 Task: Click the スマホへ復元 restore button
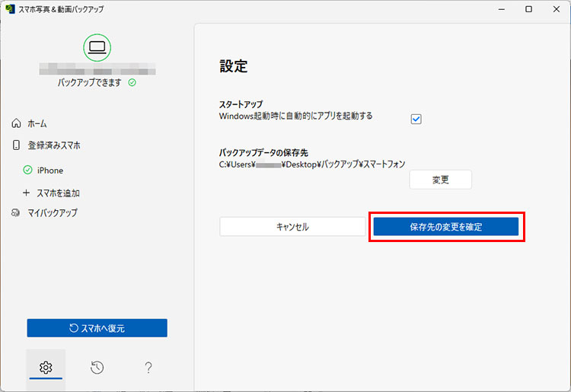[97, 328]
